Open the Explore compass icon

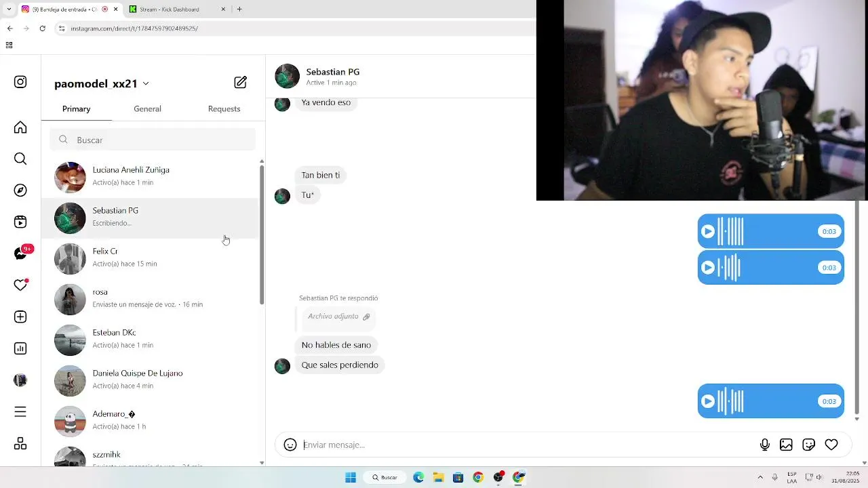click(20, 190)
